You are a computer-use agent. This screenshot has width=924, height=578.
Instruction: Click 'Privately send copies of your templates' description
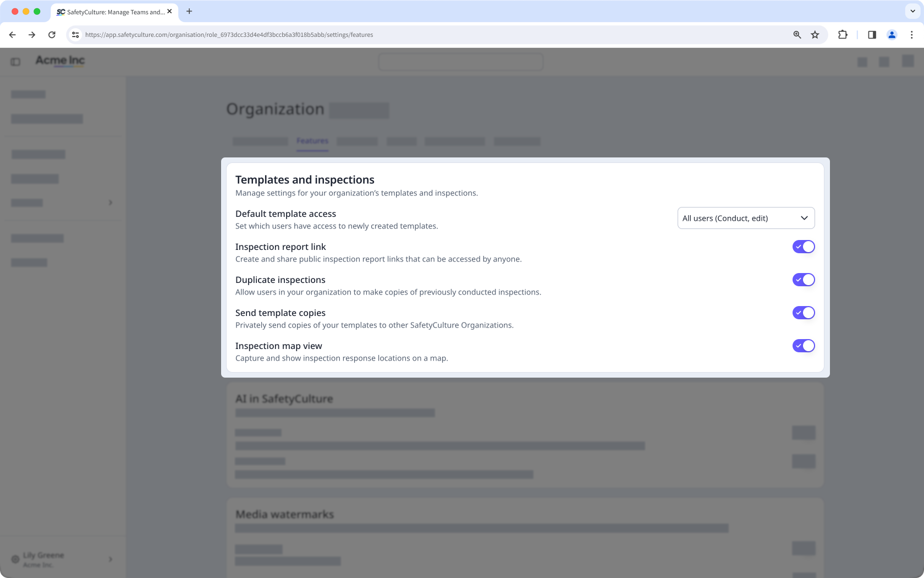coord(375,325)
